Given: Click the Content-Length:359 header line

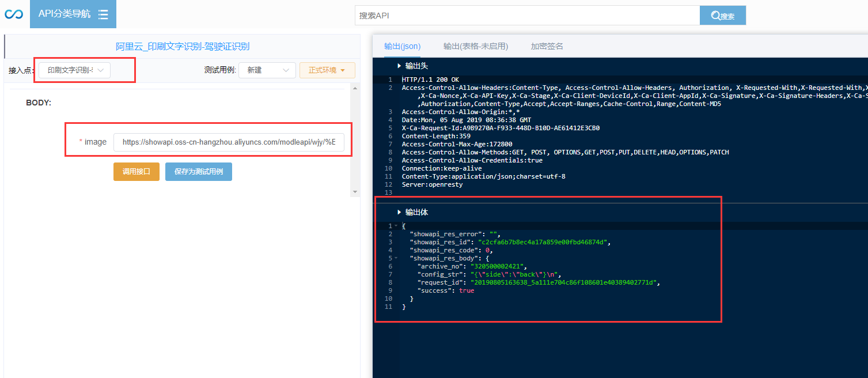Looking at the screenshot, I should click(436, 136).
